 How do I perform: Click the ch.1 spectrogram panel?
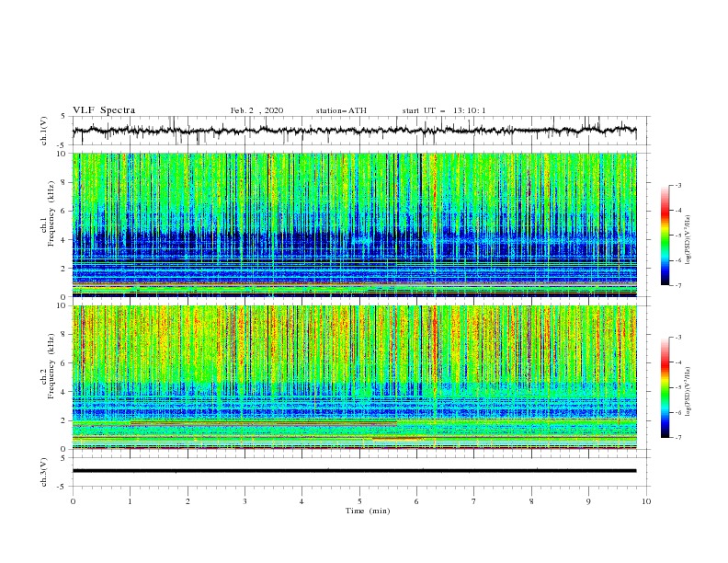[x=355, y=224]
